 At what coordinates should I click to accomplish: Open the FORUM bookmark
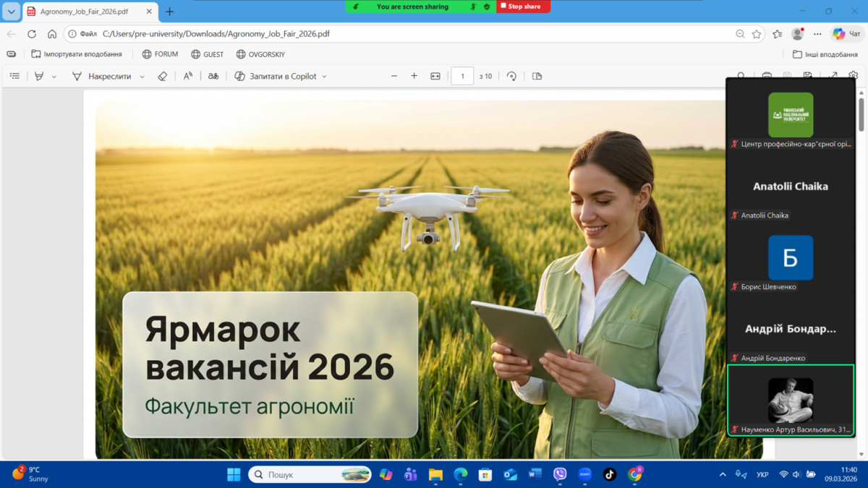[160, 54]
